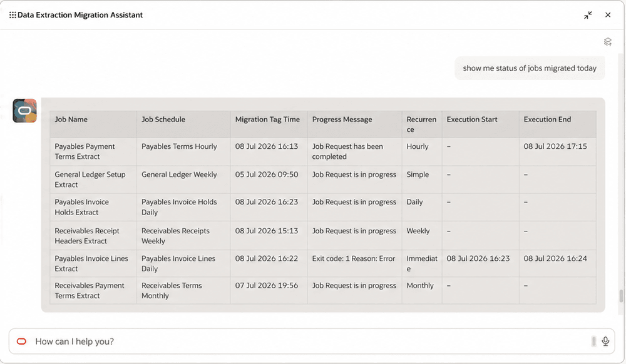The width and height of the screenshot is (626, 364).
Task: Click the app grid dots icon
Action: point(13,15)
